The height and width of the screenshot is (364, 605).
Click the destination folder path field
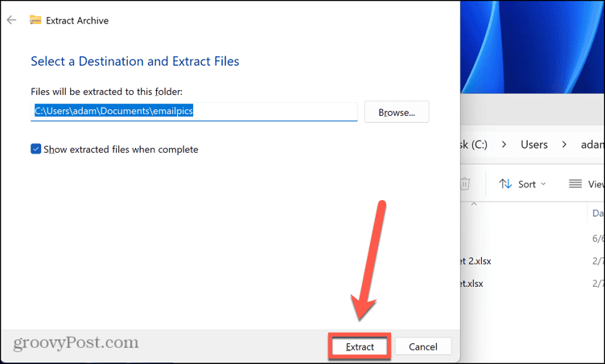pos(194,112)
